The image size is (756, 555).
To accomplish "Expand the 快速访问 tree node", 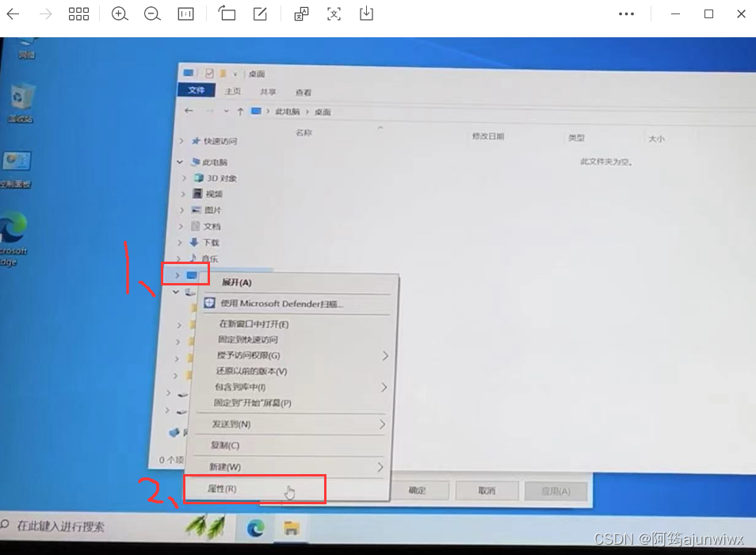I will tap(181, 141).
